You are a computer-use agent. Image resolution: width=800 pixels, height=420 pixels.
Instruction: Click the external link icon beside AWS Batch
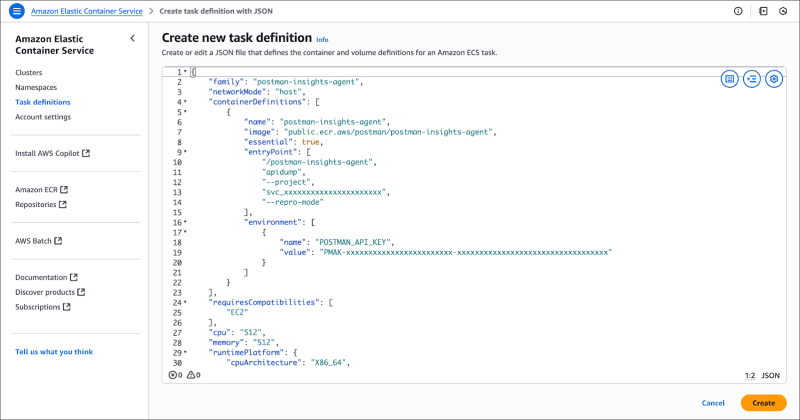click(58, 240)
